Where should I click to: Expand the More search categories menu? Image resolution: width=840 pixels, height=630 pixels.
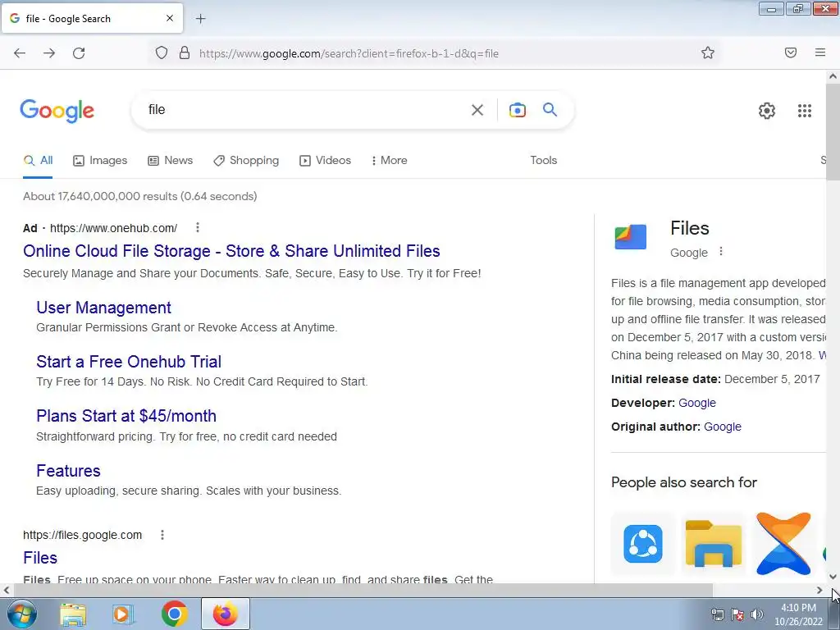click(390, 160)
